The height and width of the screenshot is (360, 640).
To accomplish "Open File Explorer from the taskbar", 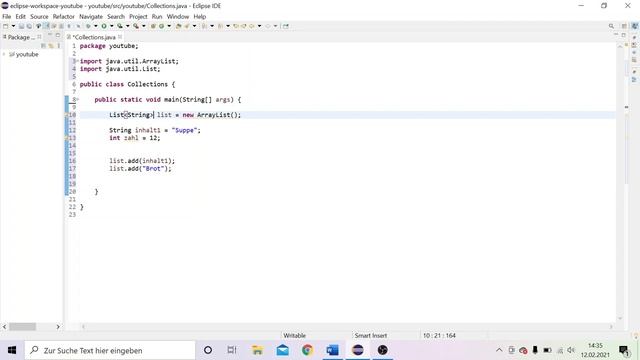I will [257, 350].
